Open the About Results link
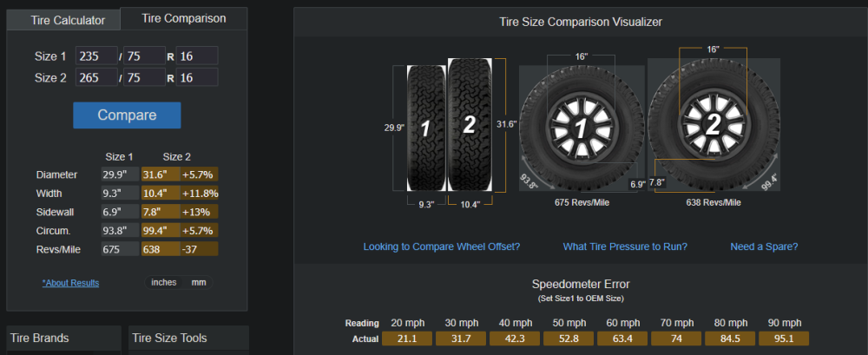 coord(70,283)
